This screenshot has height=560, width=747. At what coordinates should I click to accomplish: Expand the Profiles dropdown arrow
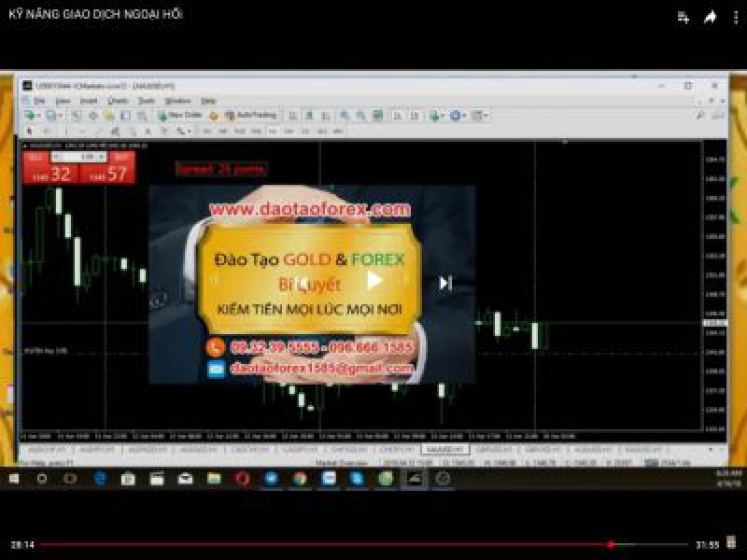click(x=60, y=116)
